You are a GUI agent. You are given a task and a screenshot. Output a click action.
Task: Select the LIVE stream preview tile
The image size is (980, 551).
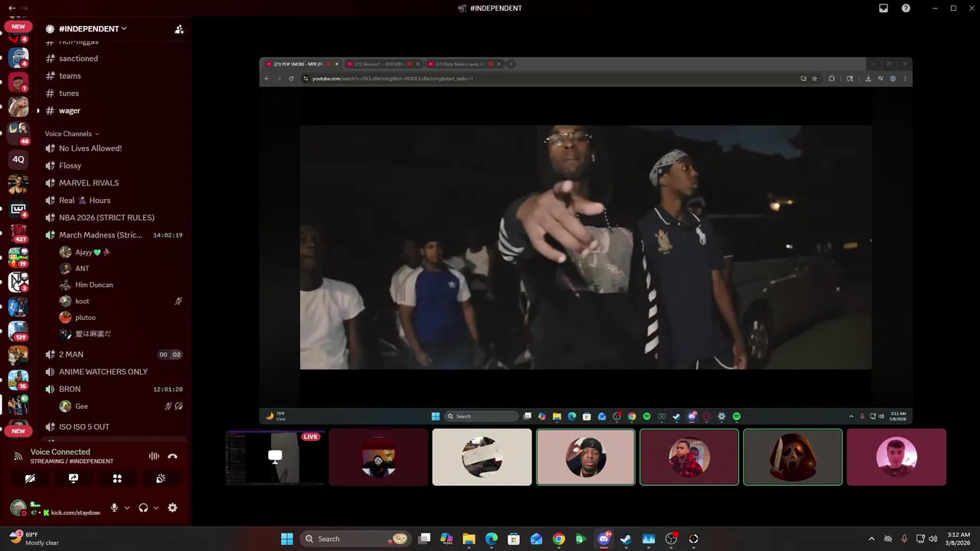pyautogui.click(x=275, y=457)
